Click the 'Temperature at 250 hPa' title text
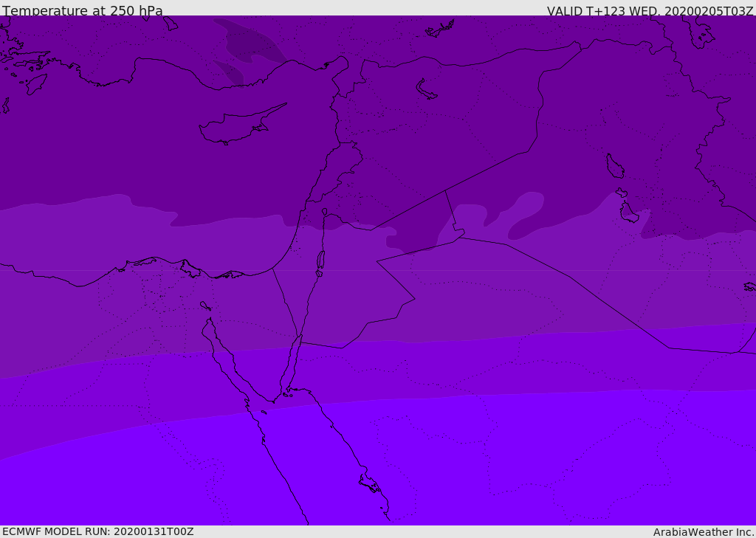This screenshot has width=756, height=538. point(83,10)
